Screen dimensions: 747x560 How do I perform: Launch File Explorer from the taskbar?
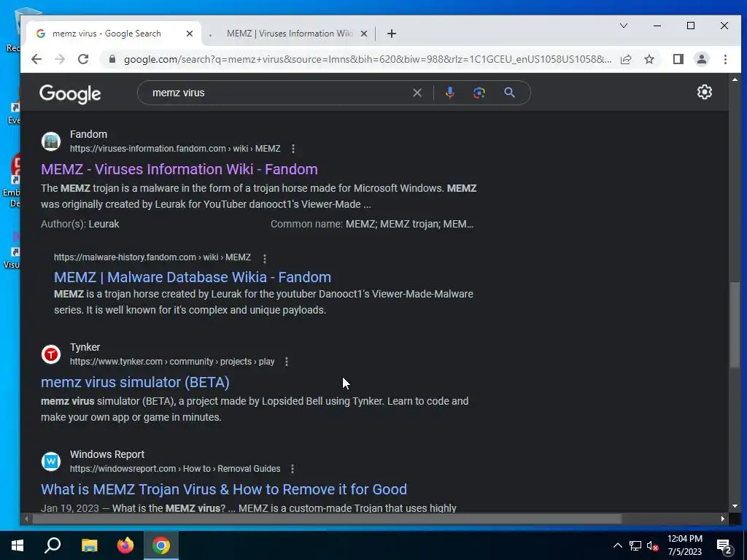[x=89, y=545]
